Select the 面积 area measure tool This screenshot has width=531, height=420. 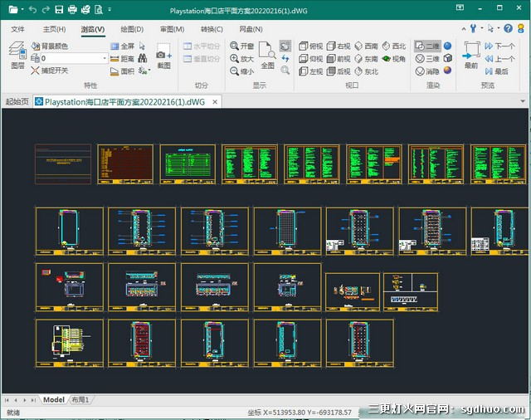click(x=123, y=71)
